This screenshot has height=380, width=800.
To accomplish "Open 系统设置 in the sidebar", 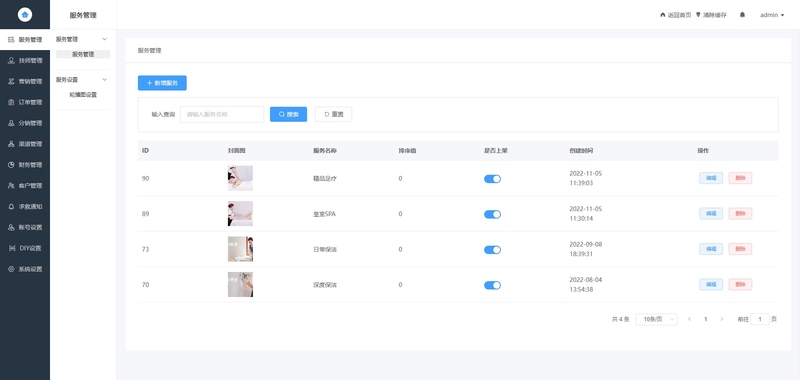I will (25, 269).
